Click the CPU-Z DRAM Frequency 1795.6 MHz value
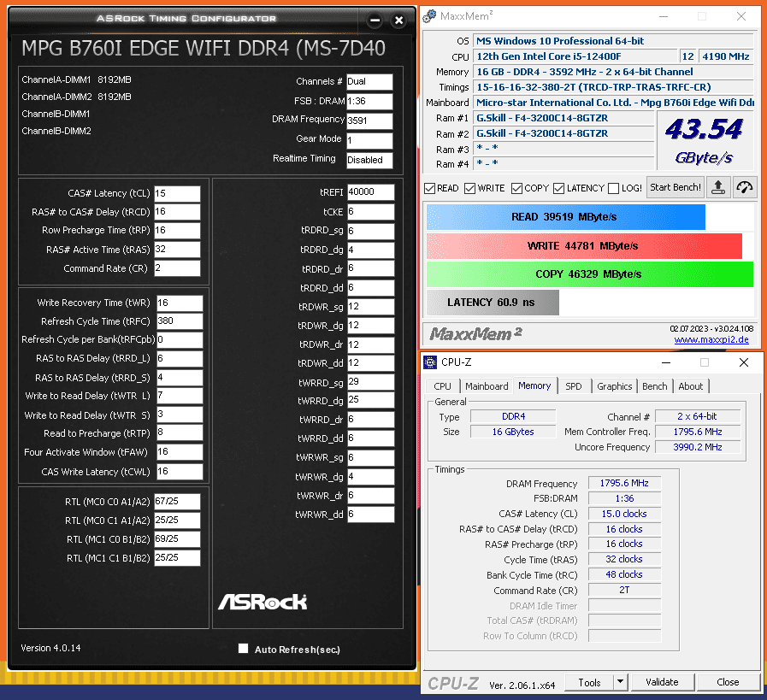This screenshot has width=767, height=700. [624, 483]
